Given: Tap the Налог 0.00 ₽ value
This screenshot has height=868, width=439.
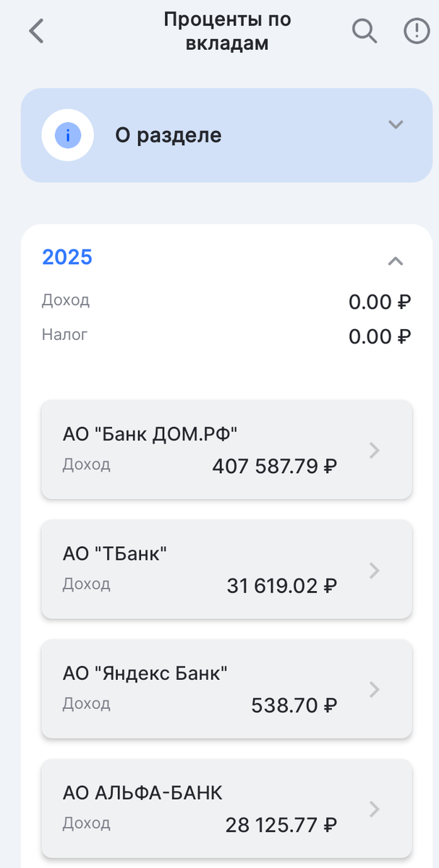Looking at the screenshot, I should [378, 335].
